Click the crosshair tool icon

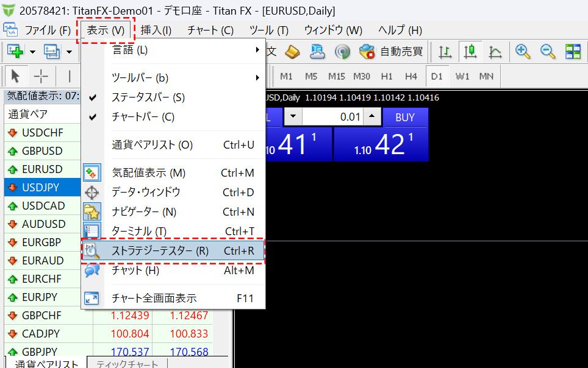coord(40,76)
